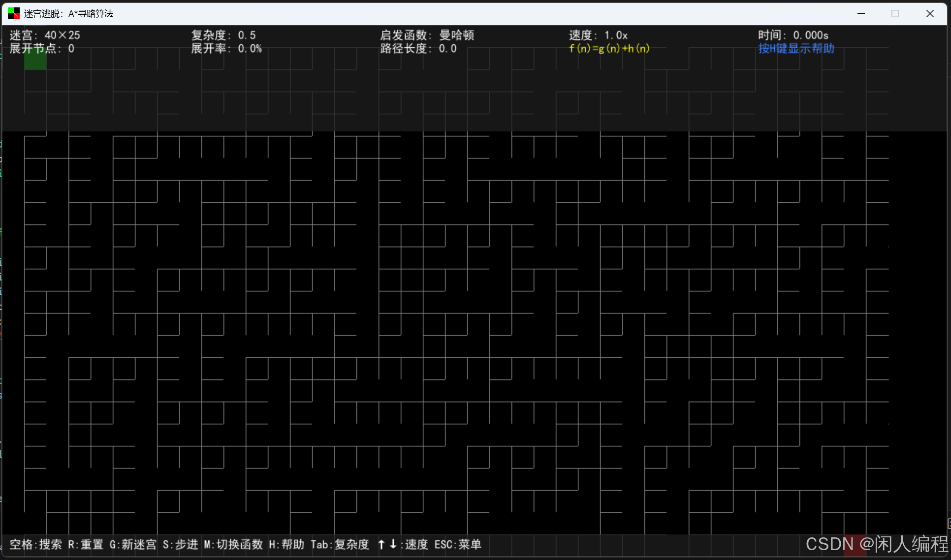Click the ESC:菜单 menu hint
Screen dimensions: 951x560
[458, 545]
